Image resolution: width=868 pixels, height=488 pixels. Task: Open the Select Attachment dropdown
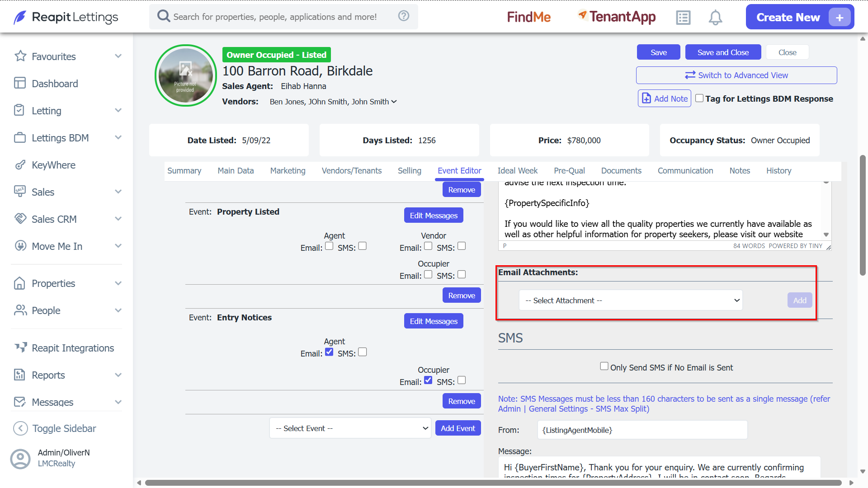click(x=631, y=300)
